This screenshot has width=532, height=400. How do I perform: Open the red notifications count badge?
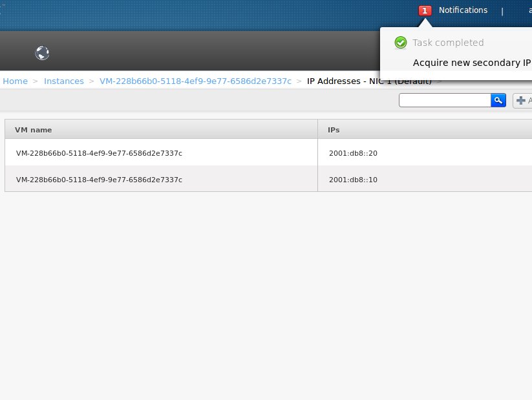tap(425, 10)
